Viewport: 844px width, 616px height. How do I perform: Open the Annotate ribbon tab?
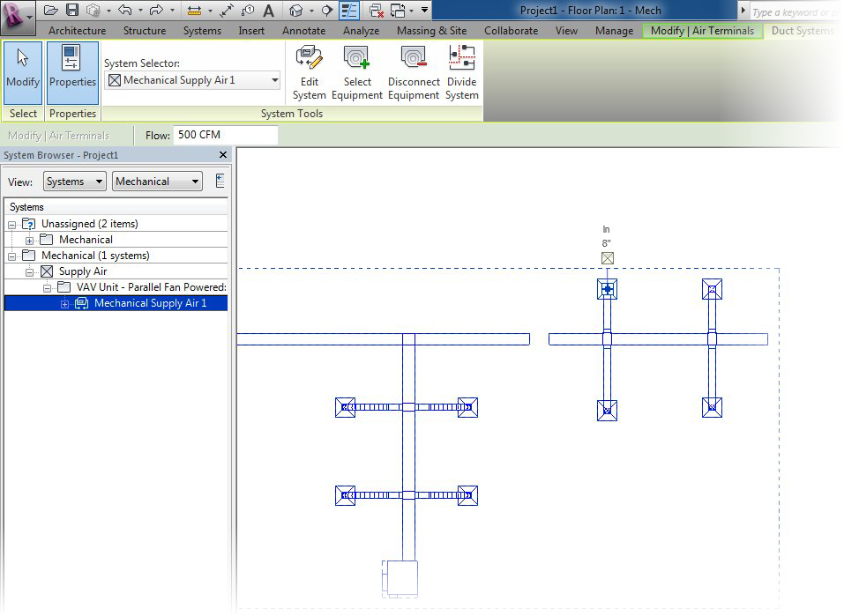[x=303, y=31]
